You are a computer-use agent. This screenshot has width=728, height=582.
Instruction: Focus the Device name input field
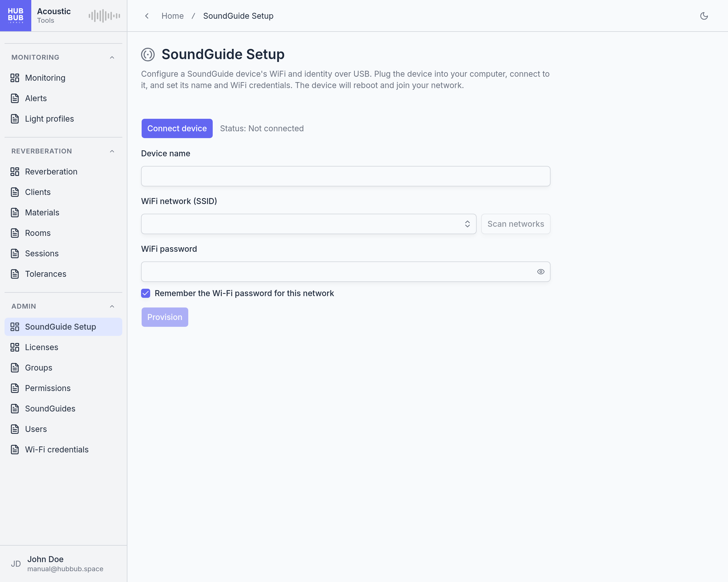346,176
